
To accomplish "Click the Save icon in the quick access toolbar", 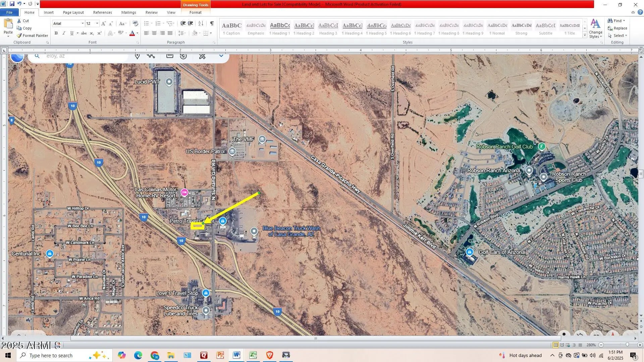I will pos(12,4).
